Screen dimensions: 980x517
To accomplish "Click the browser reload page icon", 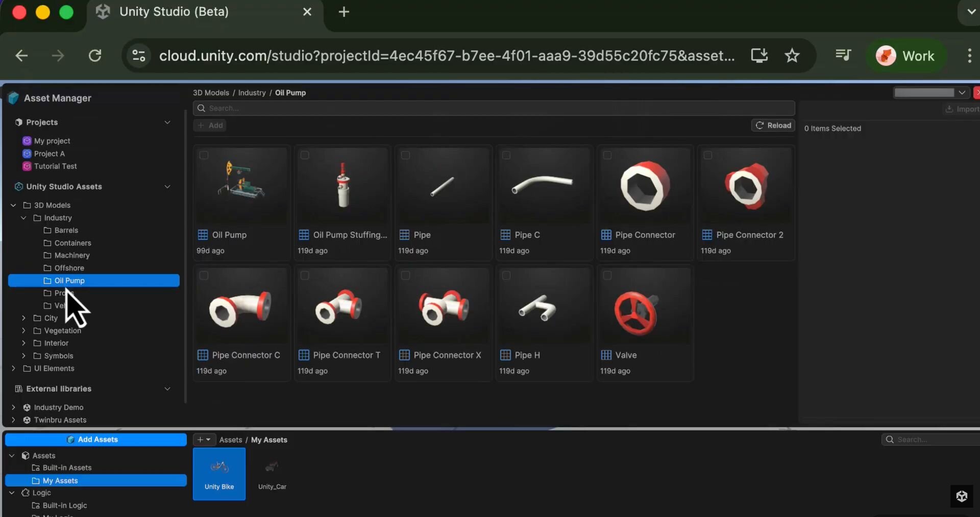I will pos(95,56).
